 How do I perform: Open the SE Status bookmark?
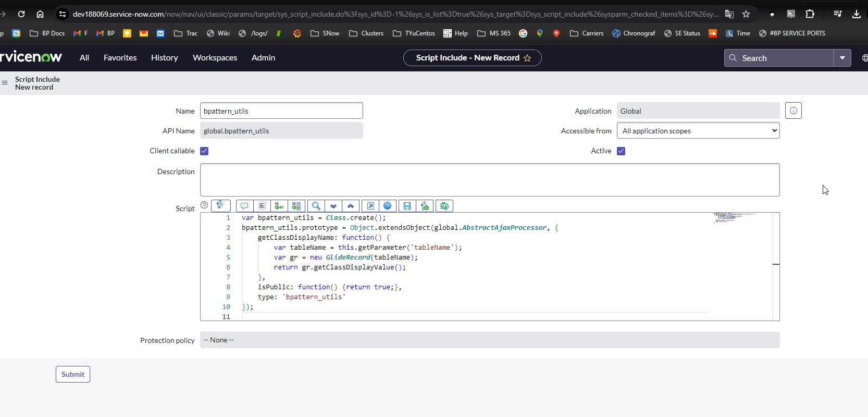pyautogui.click(x=683, y=33)
